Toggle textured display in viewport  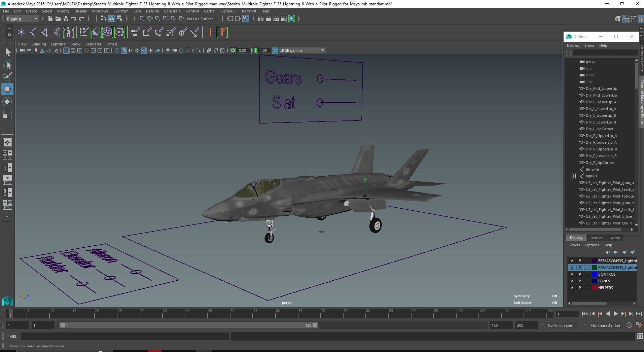tap(144, 50)
